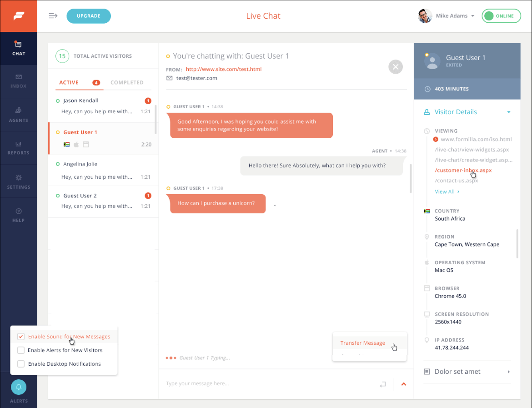
Task: Switch to the Completed tab
Action: (x=127, y=82)
